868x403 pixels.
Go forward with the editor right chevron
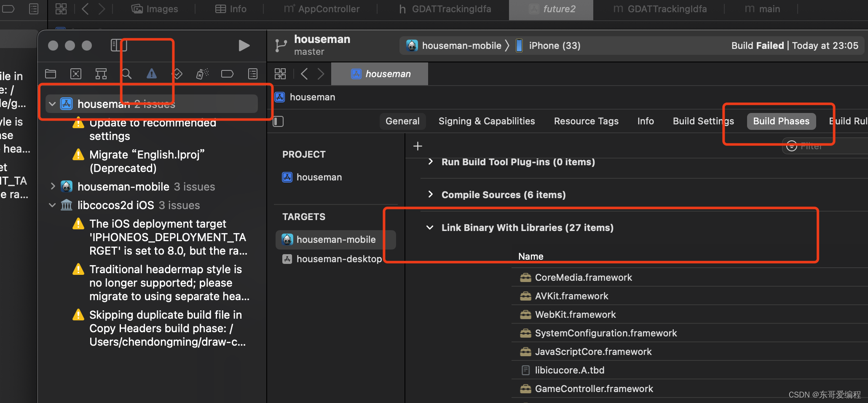click(321, 74)
